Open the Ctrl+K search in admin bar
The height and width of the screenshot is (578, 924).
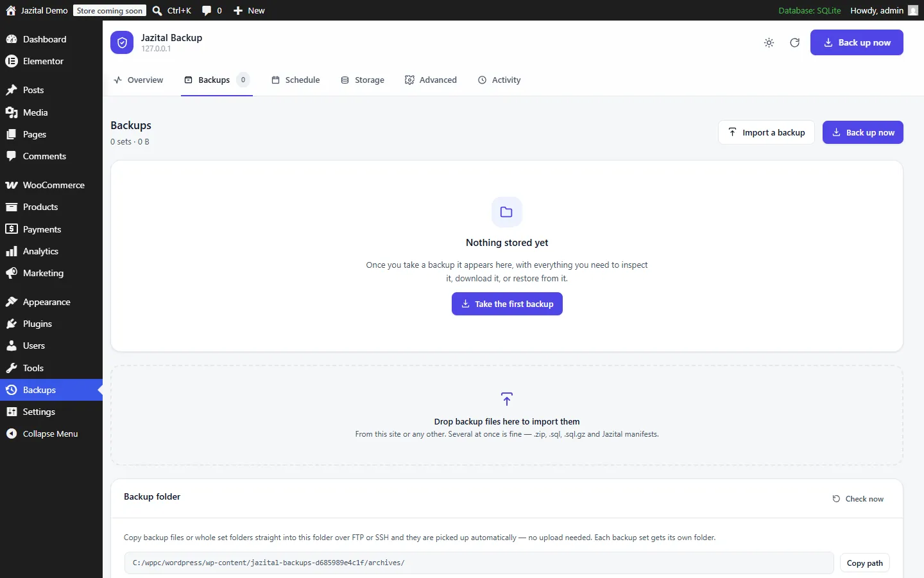(172, 10)
